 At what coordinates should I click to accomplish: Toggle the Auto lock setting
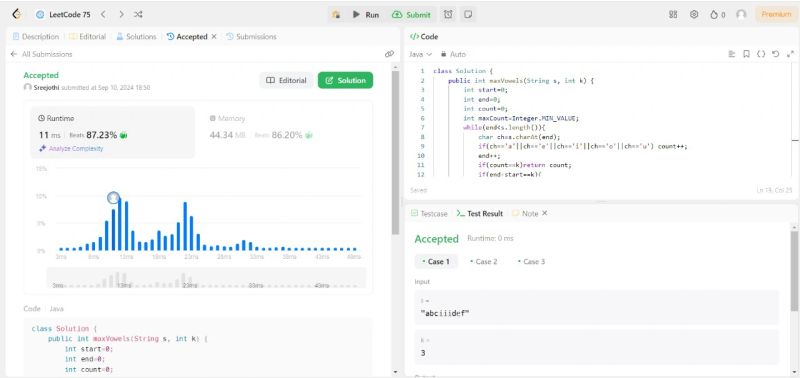454,54
